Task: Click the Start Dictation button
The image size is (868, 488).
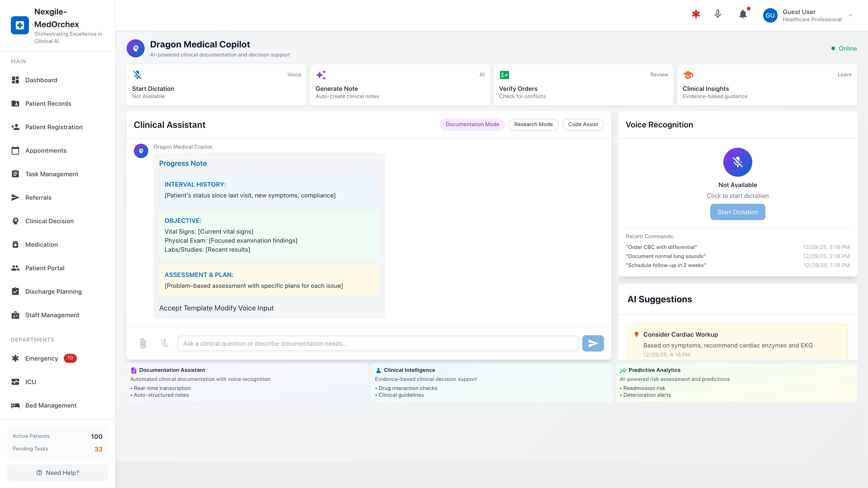Action: 738,212
